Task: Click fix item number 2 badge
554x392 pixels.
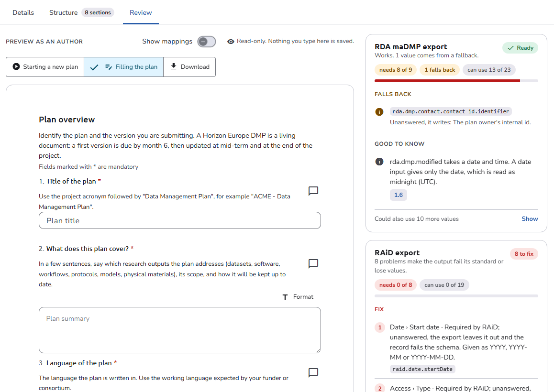Action: click(380, 389)
